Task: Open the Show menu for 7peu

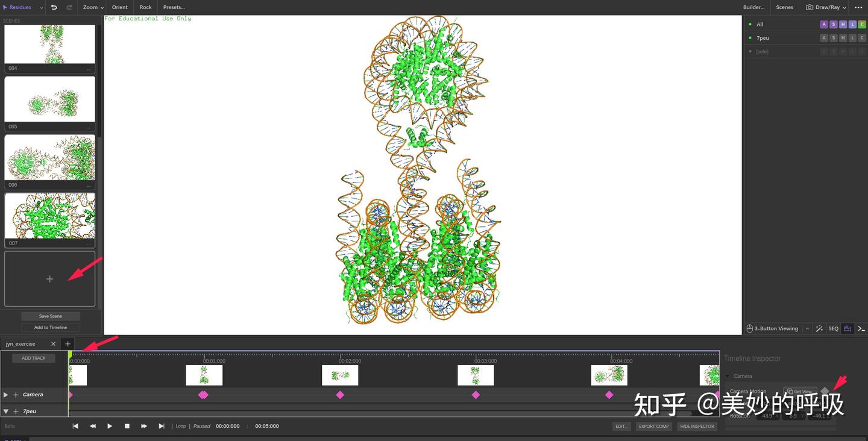Action: pyautogui.click(x=834, y=38)
